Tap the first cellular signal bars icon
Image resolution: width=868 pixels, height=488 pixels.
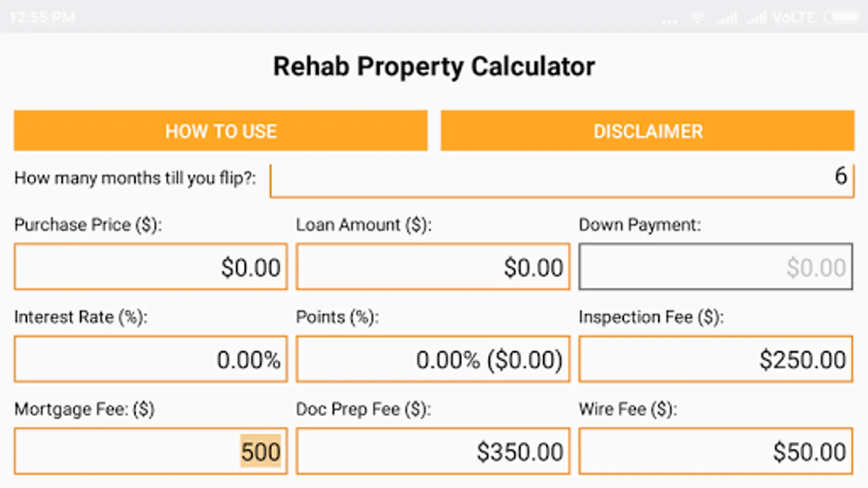727,18
